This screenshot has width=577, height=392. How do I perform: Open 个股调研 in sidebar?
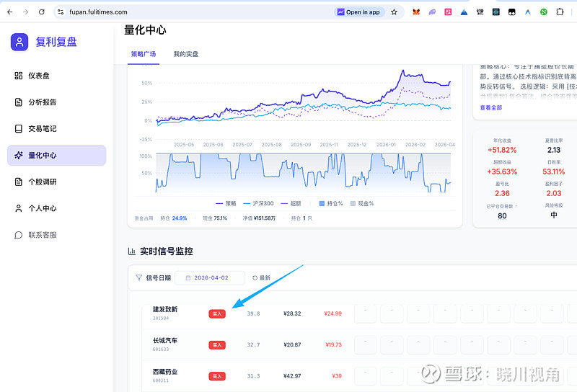click(57, 182)
